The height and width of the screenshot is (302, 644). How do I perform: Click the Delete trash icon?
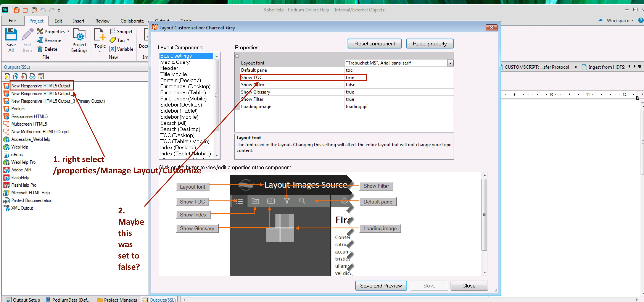tap(40, 49)
